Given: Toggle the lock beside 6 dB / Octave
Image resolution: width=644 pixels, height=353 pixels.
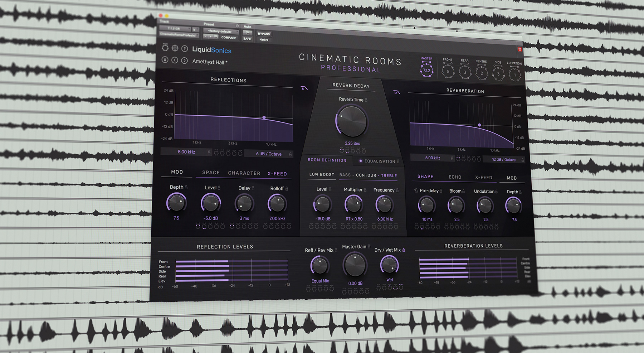Looking at the screenshot, I should pos(290,154).
